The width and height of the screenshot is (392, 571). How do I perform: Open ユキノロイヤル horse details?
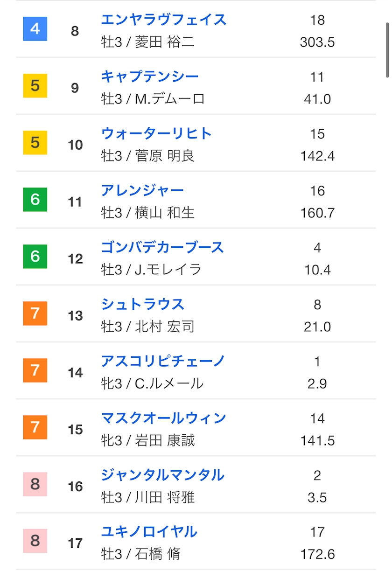[149, 532]
